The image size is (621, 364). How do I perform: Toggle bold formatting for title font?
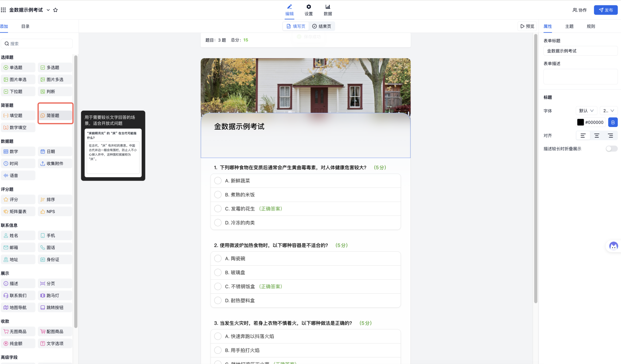point(613,122)
